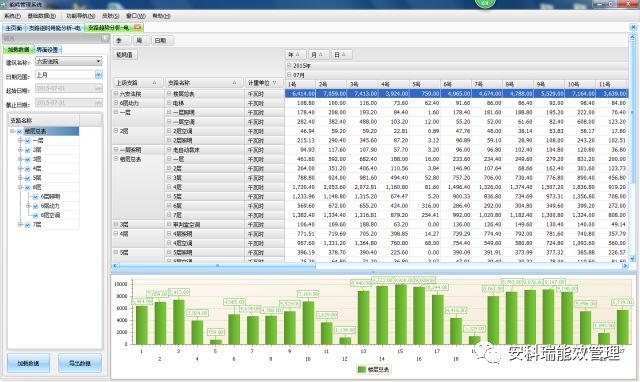640x382 pixels.
Task: Click the left panel pin icon
Action: pos(105,38)
